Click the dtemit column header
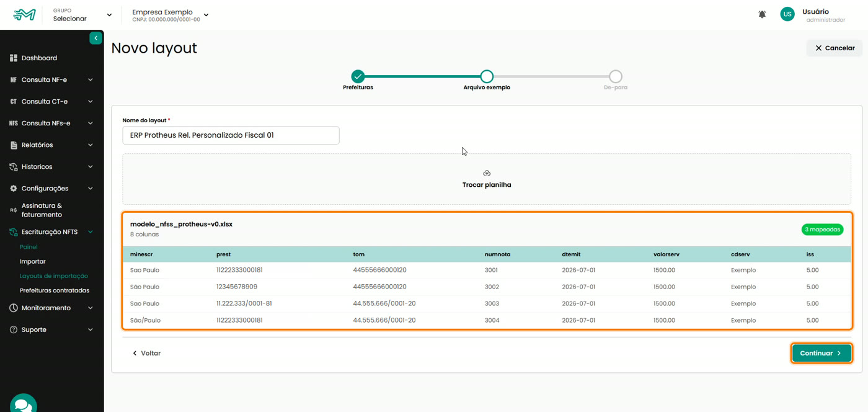The width and height of the screenshot is (868, 412). 571,254
